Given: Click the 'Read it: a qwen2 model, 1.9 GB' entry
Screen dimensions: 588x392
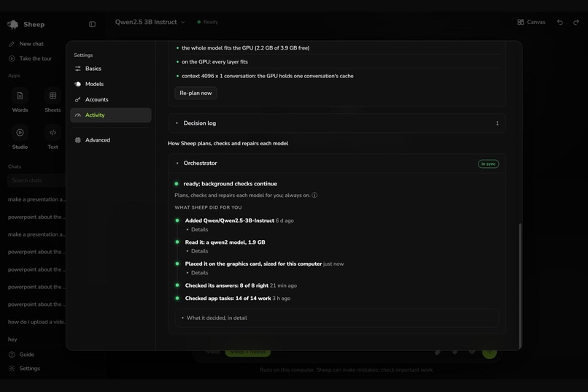Looking at the screenshot, I should pos(225,242).
